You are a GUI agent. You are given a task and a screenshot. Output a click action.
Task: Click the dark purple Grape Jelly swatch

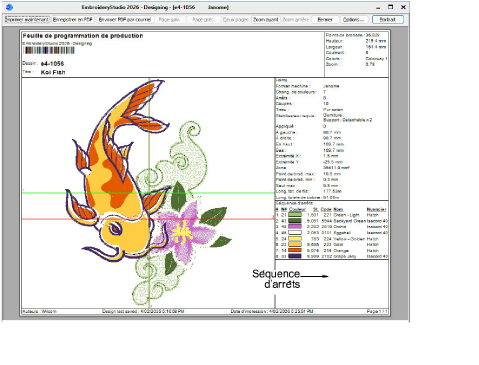pos(295,256)
